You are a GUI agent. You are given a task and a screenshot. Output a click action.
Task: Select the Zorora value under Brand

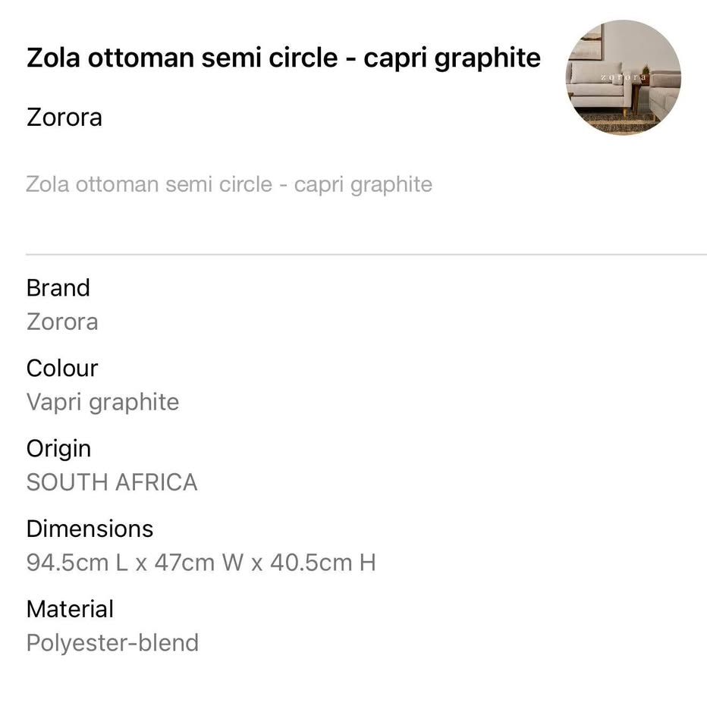point(62,322)
